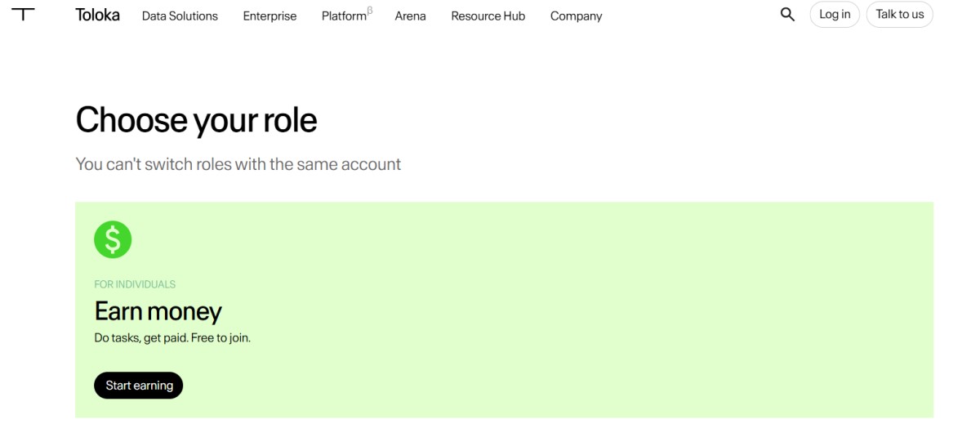Open the search magnifier icon
This screenshot has height=424, width=980.
click(x=787, y=15)
